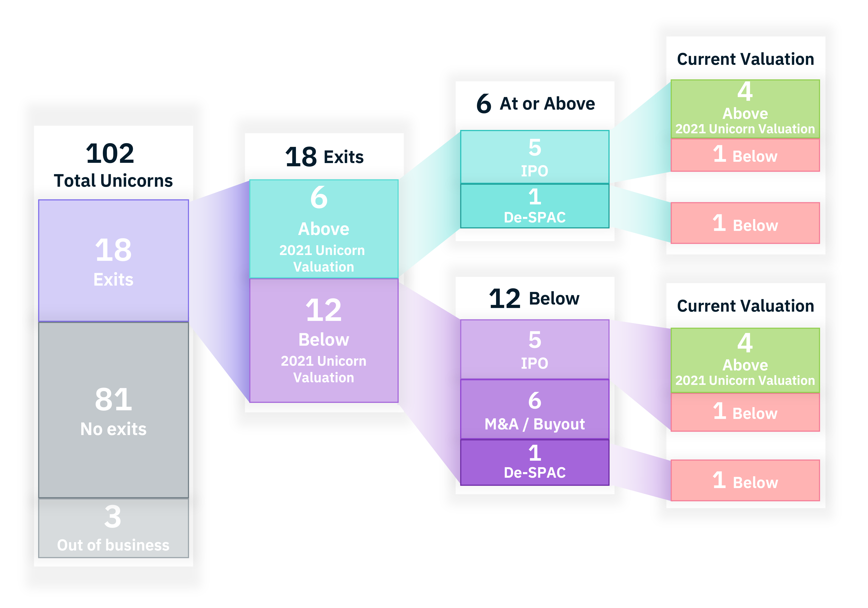Click the 3 Out of business block
Screen dimensions: 868x608
click(113, 528)
